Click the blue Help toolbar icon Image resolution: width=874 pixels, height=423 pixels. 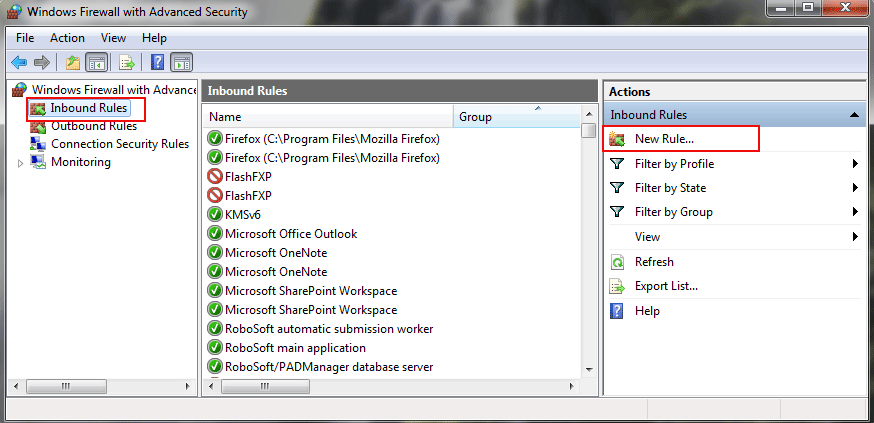tap(158, 62)
